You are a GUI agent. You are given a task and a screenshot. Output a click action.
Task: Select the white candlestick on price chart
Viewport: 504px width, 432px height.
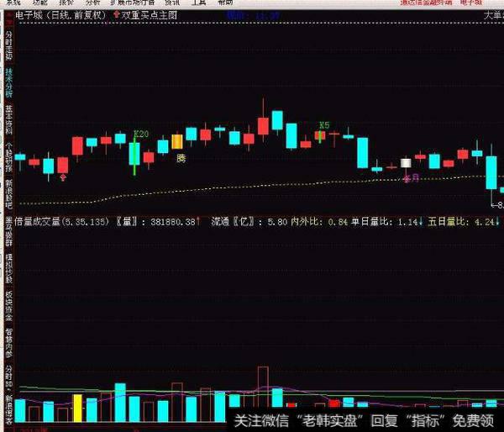pos(406,162)
